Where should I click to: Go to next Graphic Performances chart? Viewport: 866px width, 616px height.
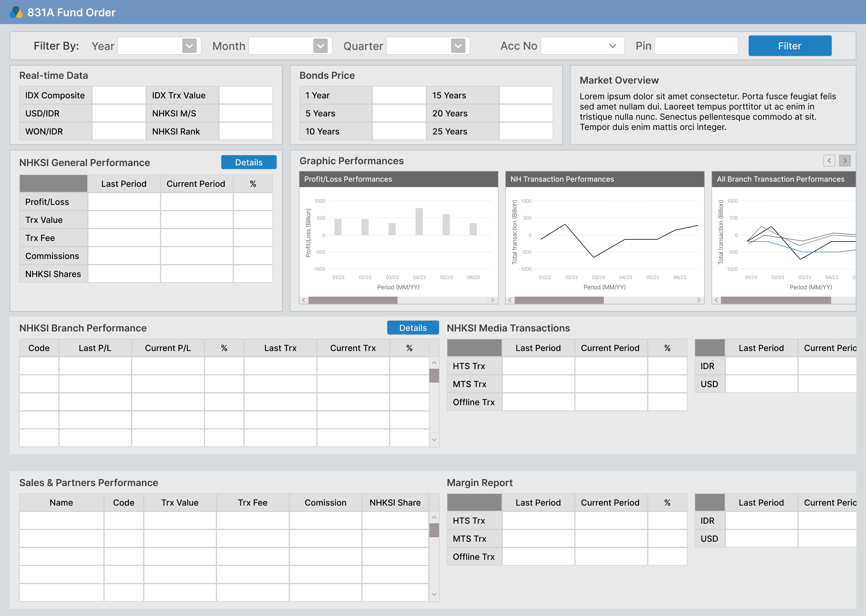click(x=845, y=161)
